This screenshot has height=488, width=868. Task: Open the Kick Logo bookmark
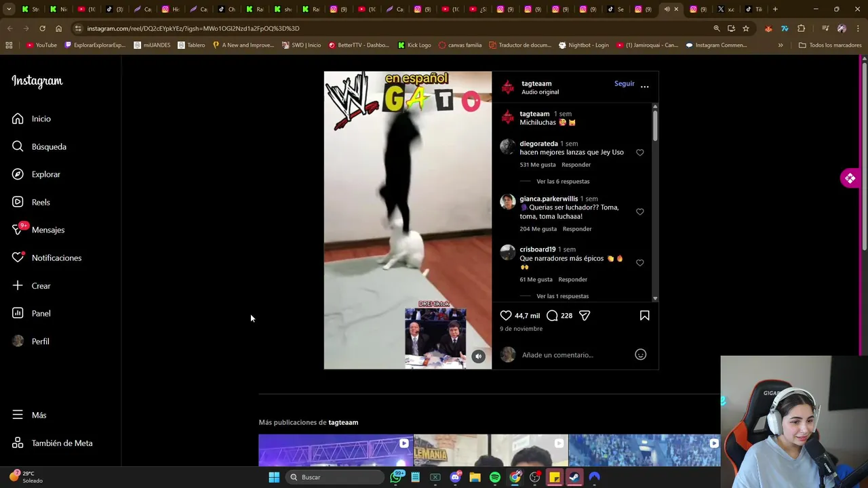coord(414,45)
